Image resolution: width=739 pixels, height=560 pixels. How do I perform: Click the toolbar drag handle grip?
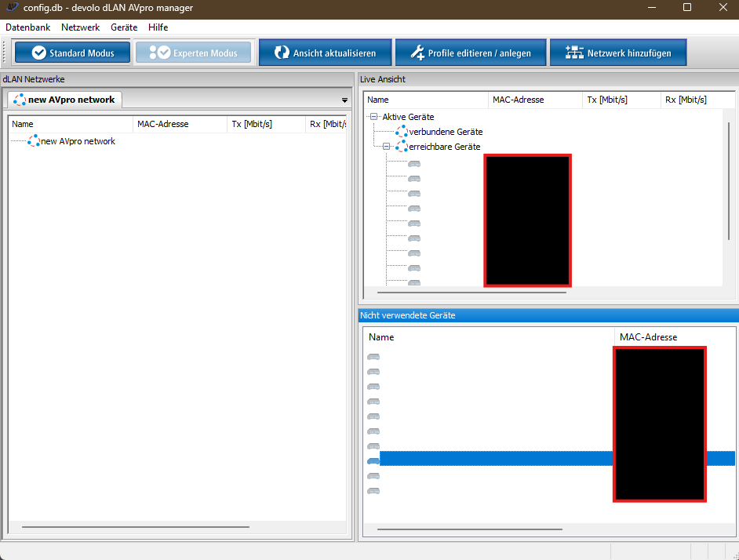(x=4, y=53)
